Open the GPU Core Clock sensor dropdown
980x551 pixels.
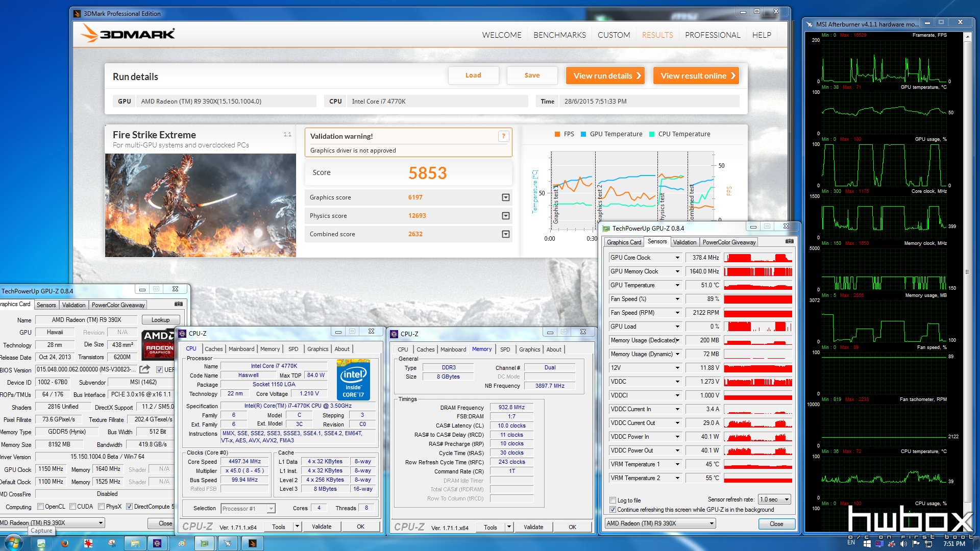point(677,258)
